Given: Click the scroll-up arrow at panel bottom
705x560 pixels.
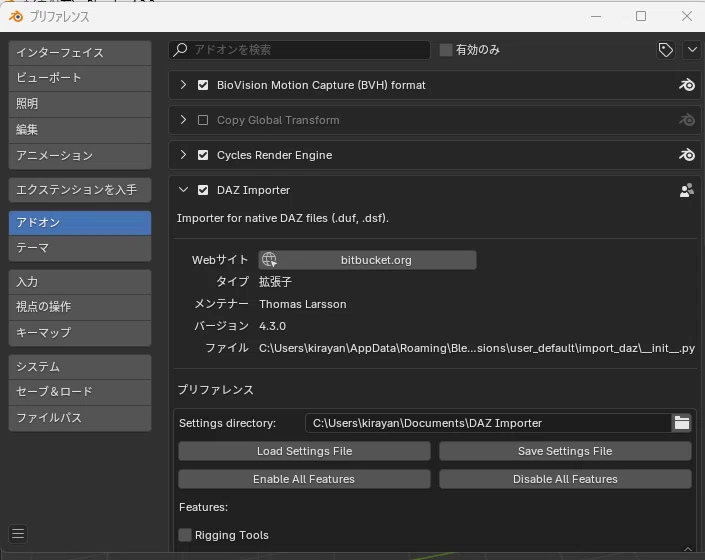Looking at the screenshot, I should [688, 549].
